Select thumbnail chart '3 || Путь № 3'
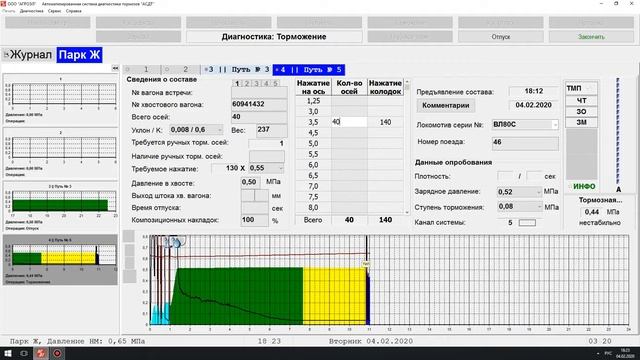 pyautogui.click(x=60, y=207)
